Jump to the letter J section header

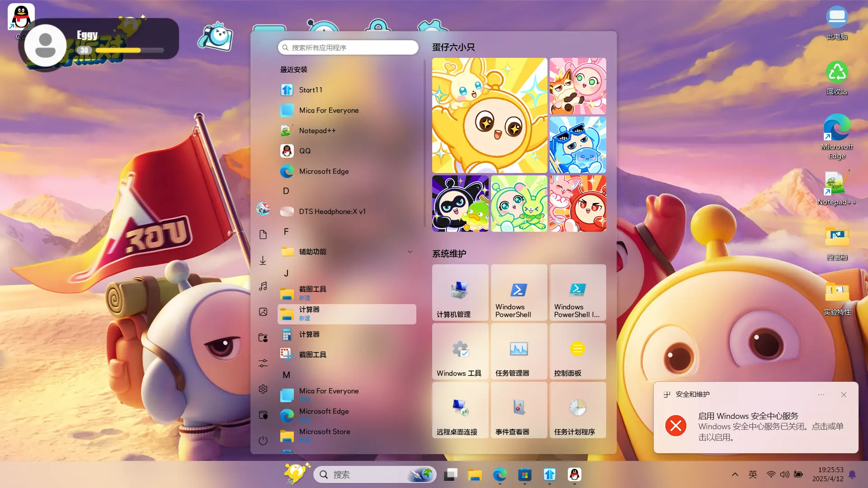[x=286, y=273]
